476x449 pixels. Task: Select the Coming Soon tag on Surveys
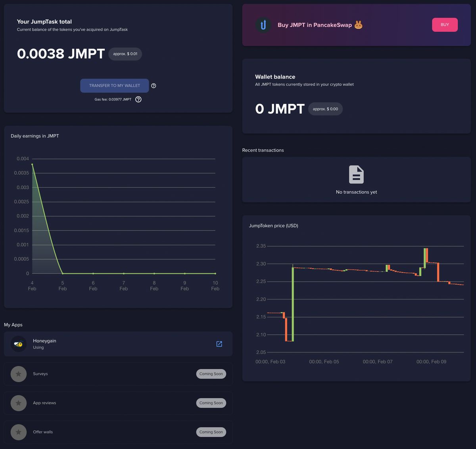[211, 374]
